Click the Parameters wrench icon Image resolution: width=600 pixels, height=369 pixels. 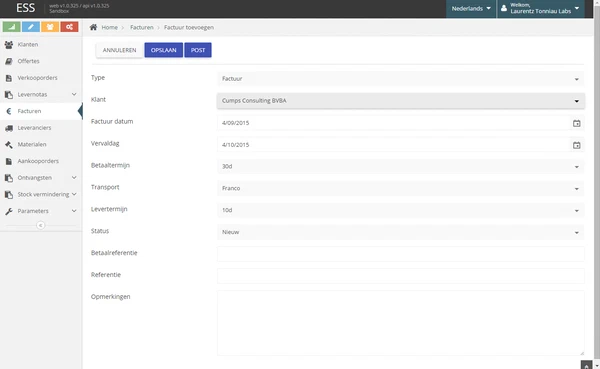pyautogui.click(x=9, y=211)
